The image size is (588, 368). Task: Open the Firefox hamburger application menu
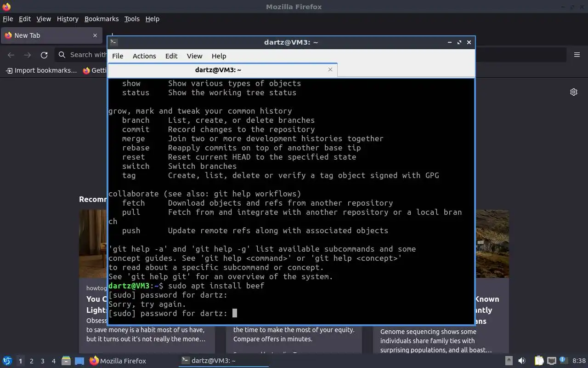click(x=577, y=55)
